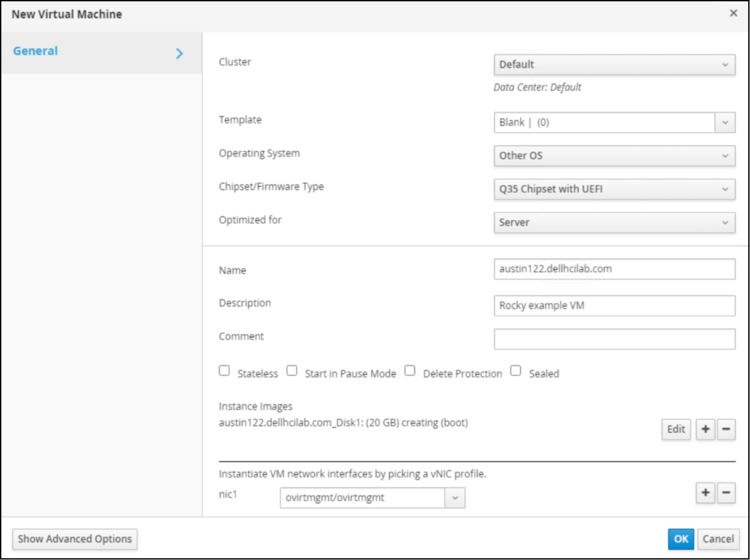Screen dimensions: 750x560
Task: Select a vNIC profile for nic1
Action: [455, 497]
